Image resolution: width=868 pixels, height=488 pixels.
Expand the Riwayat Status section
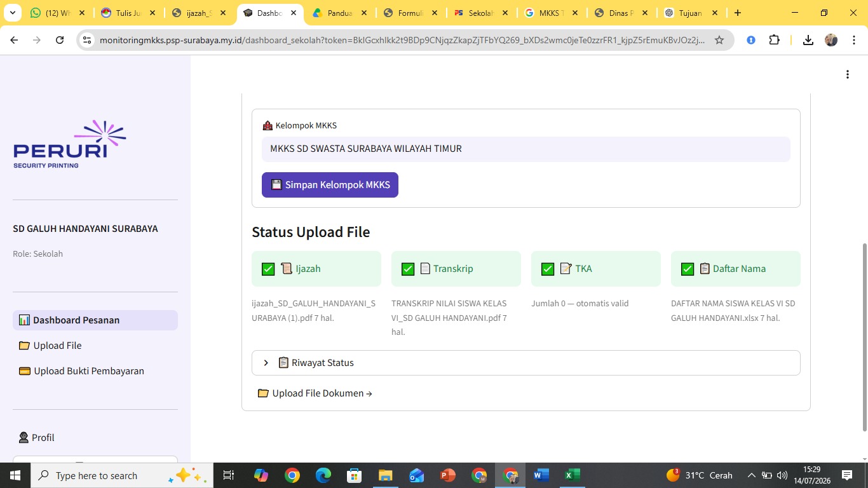tap(526, 363)
